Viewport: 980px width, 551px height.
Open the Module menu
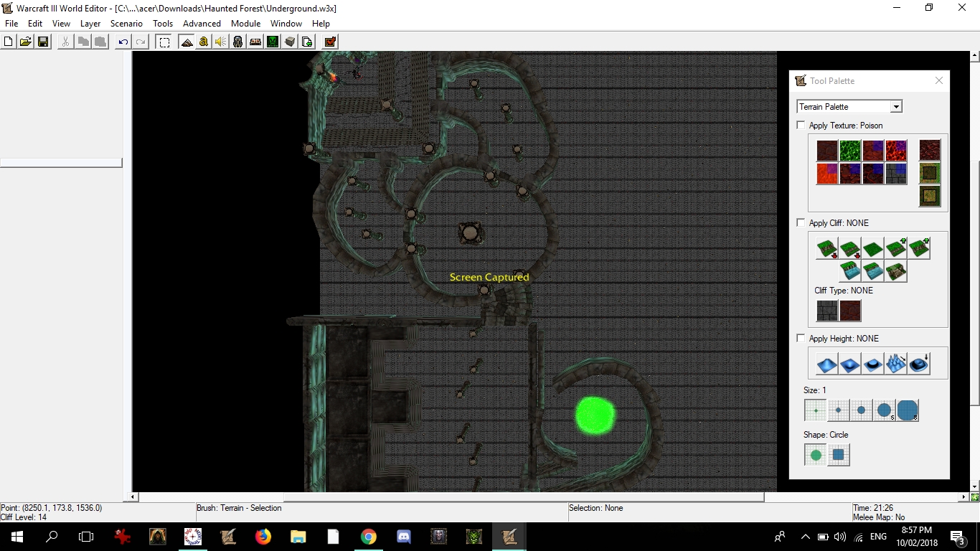[245, 24]
